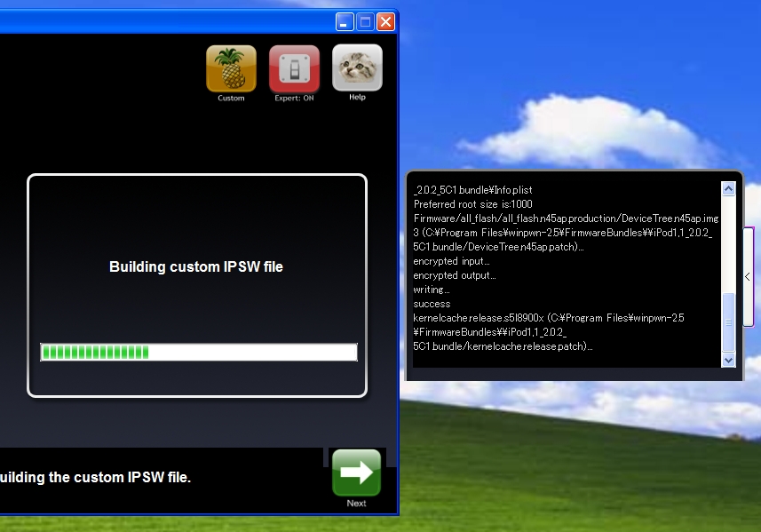Click the IPSW build progress bar

pyautogui.click(x=199, y=352)
